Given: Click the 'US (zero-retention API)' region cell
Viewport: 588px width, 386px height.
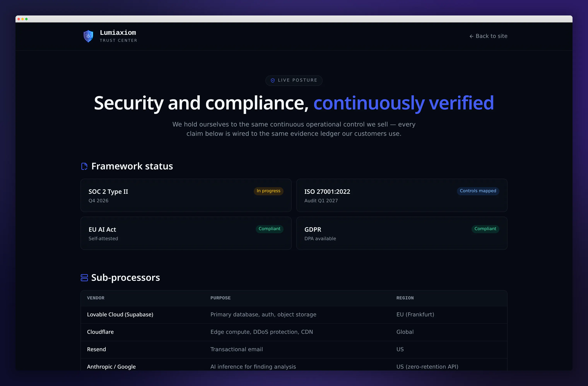Looking at the screenshot, I should (x=427, y=367).
